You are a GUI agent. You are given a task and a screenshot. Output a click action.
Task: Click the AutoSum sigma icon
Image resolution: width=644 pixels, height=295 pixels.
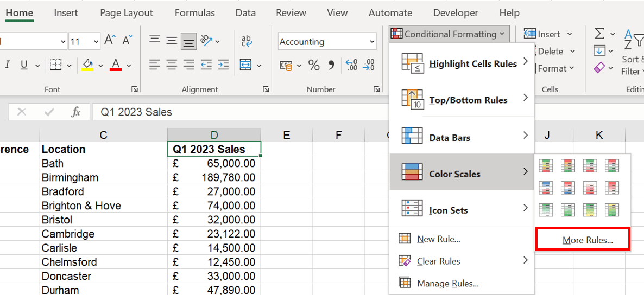(x=599, y=34)
